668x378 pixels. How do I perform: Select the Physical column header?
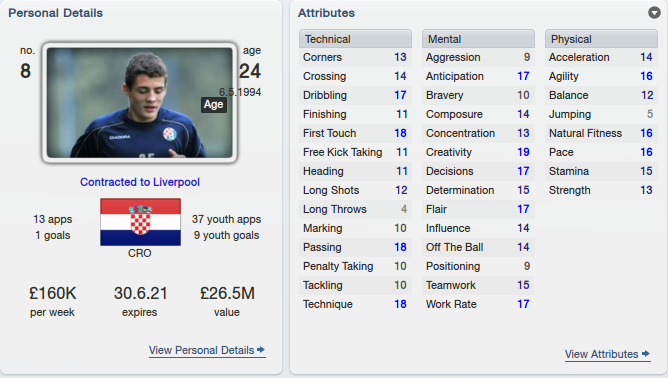click(601, 39)
